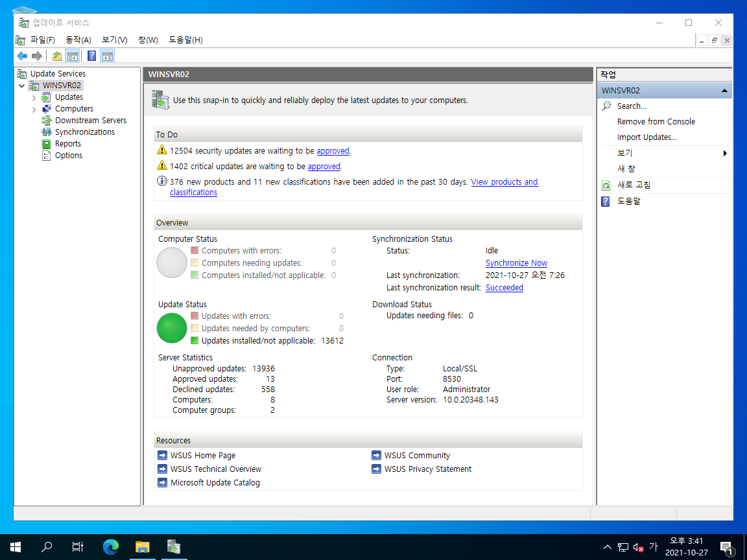
Task: Click 새 창 action in actions pane
Action: click(x=626, y=169)
